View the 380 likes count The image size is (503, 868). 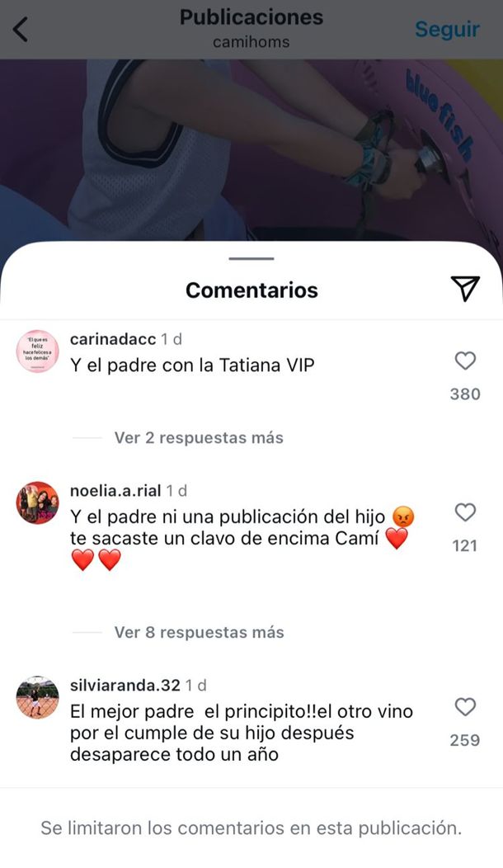point(465,394)
